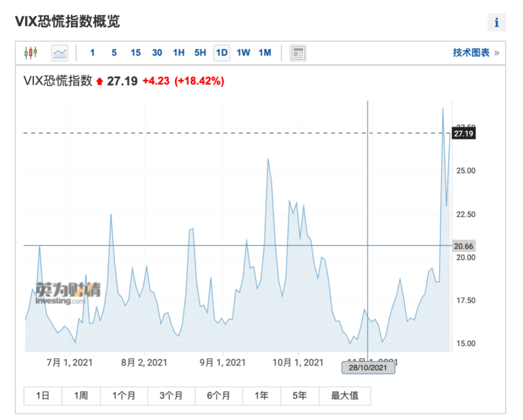
Task: Click the 9月 1, 2021 axis label
Action: (x=222, y=362)
